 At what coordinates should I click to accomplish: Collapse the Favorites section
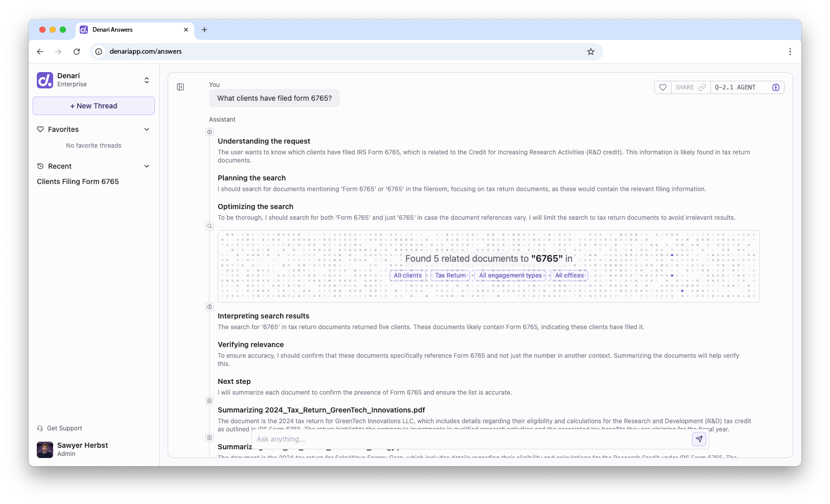point(147,129)
